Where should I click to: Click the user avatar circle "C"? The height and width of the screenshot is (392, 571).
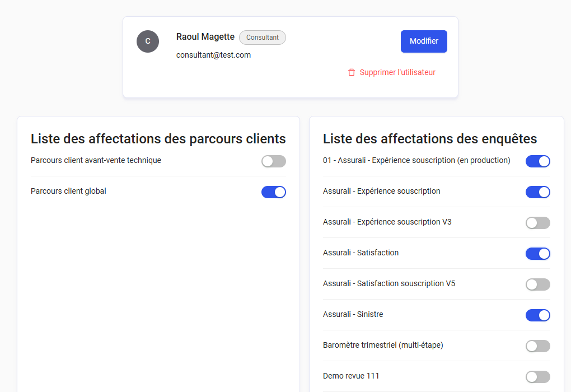[148, 41]
